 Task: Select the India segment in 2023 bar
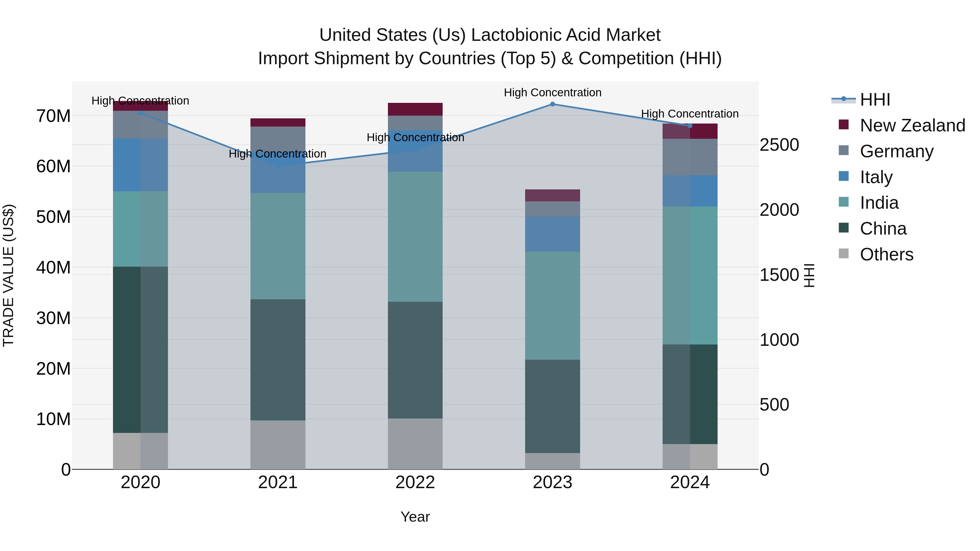coord(552,306)
